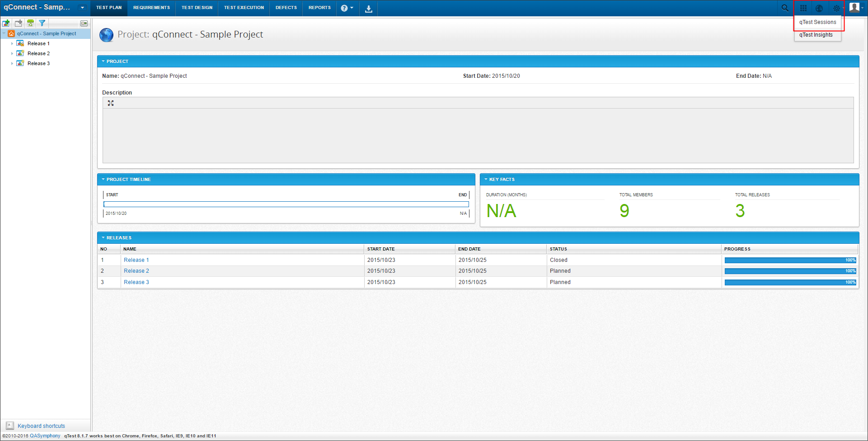Switch to the Test Design tab
This screenshot has height=441, width=868.
197,8
